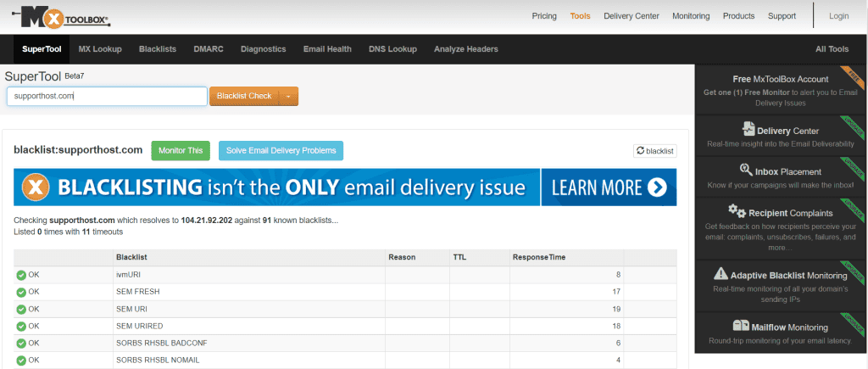Open the SuperTool tab

[x=42, y=48]
